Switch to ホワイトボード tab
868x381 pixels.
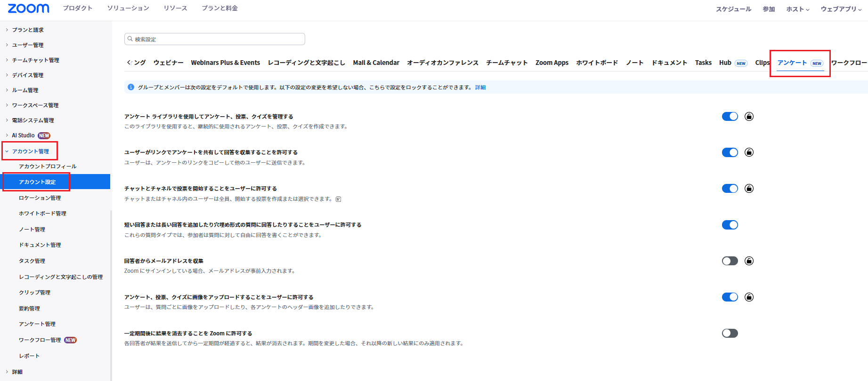click(x=597, y=63)
